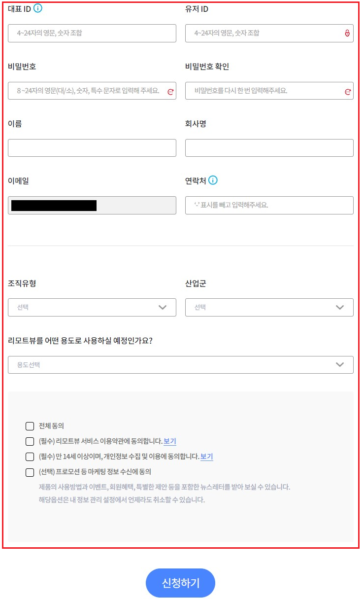Image resolution: width=364 pixels, height=601 pixels.
Task: Click the 비밀번호 확인 input field
Action: tap(269, 91)
